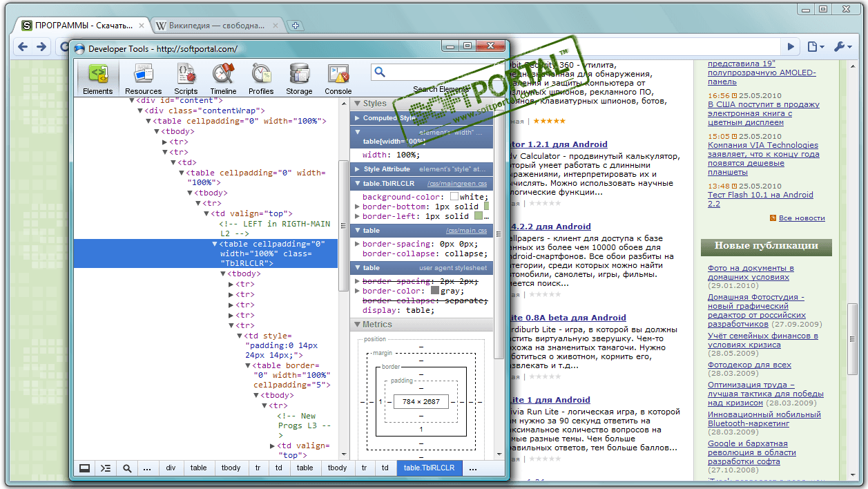Expand the Computed Style section

358,118
